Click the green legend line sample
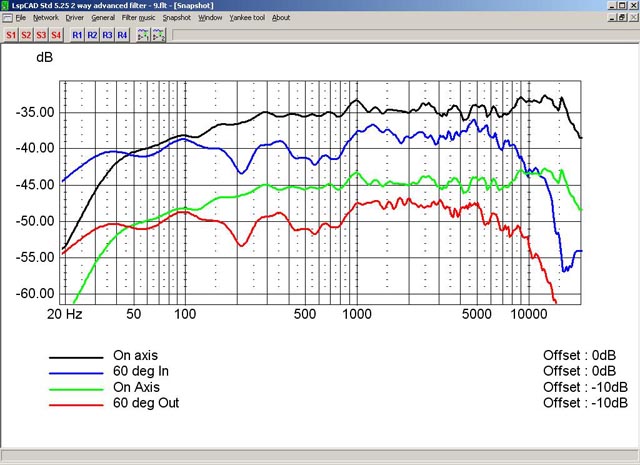The image size is (640, 465). [76, 389]
